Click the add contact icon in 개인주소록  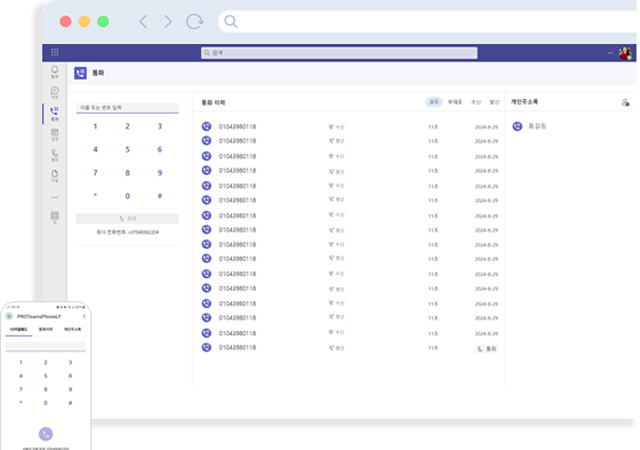pos(625,102)
